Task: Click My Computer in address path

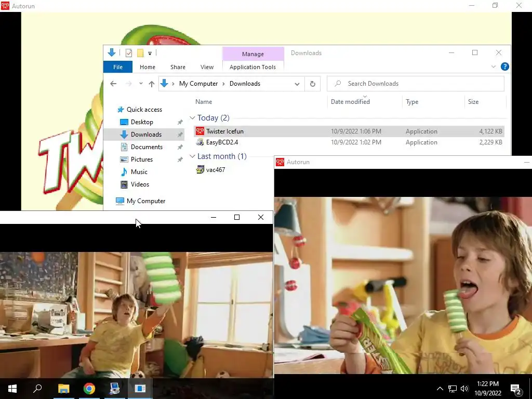Action: point(198,84)
